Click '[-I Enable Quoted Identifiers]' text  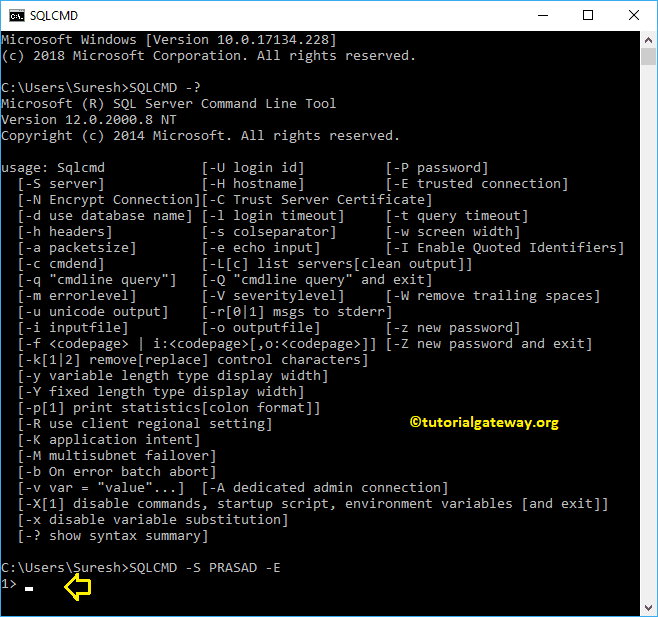click(505, 248)
